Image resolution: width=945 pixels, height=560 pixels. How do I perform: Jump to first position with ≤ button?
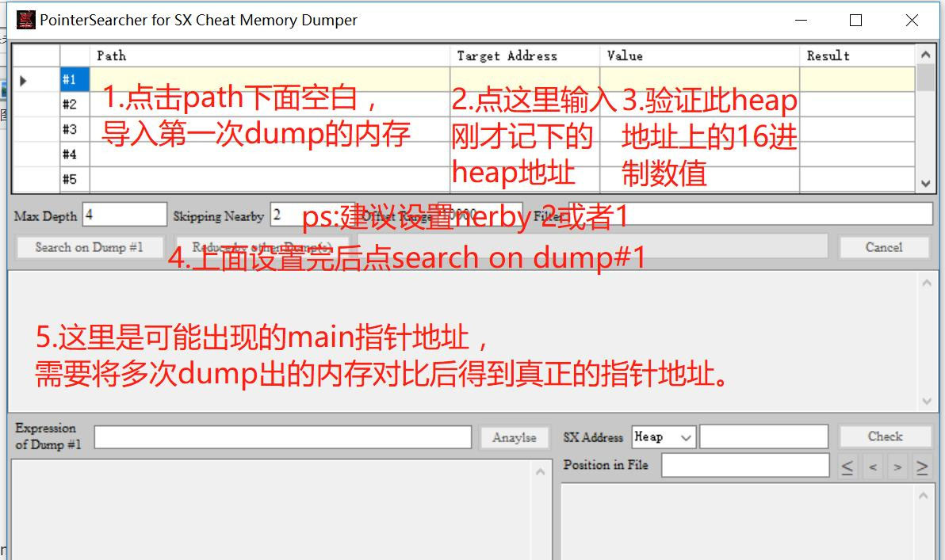tap(847, 467)
